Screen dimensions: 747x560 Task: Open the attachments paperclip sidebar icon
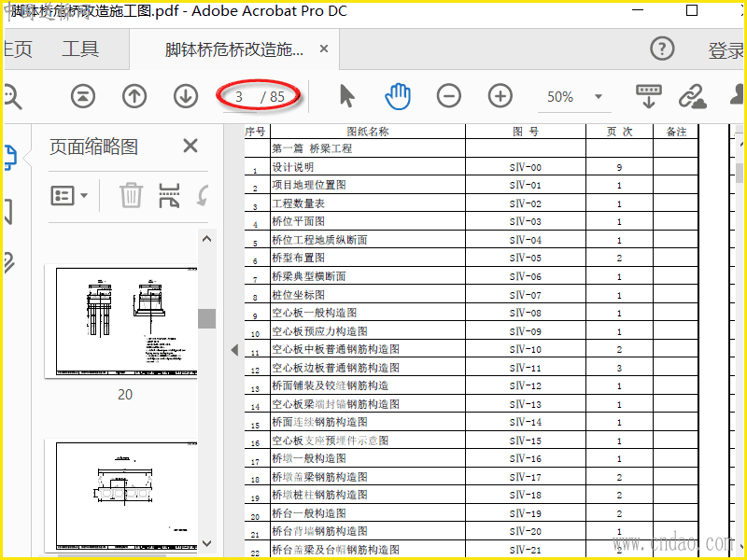point(9,262)
